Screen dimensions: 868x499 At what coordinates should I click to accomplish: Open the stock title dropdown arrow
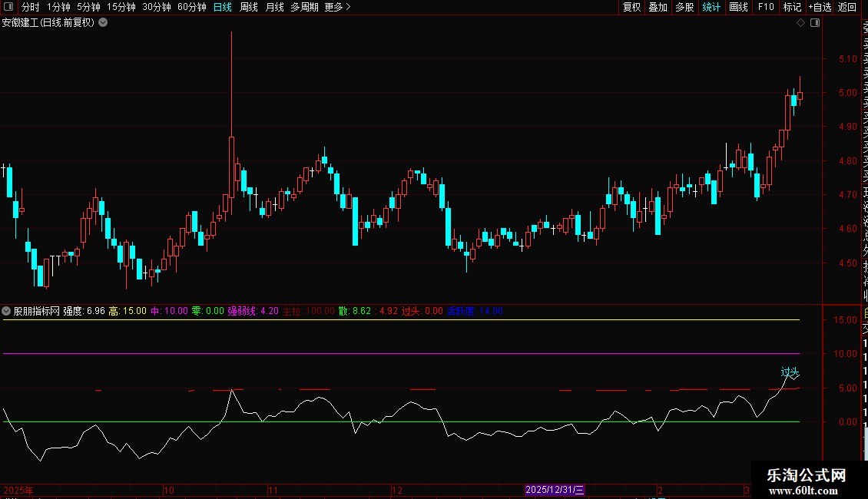point(103,23)
